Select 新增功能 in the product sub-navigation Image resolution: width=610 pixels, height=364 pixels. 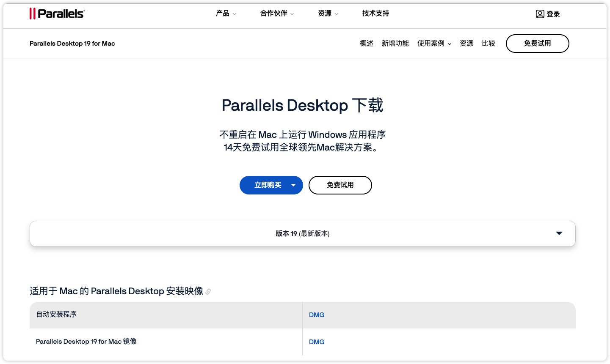395,43
